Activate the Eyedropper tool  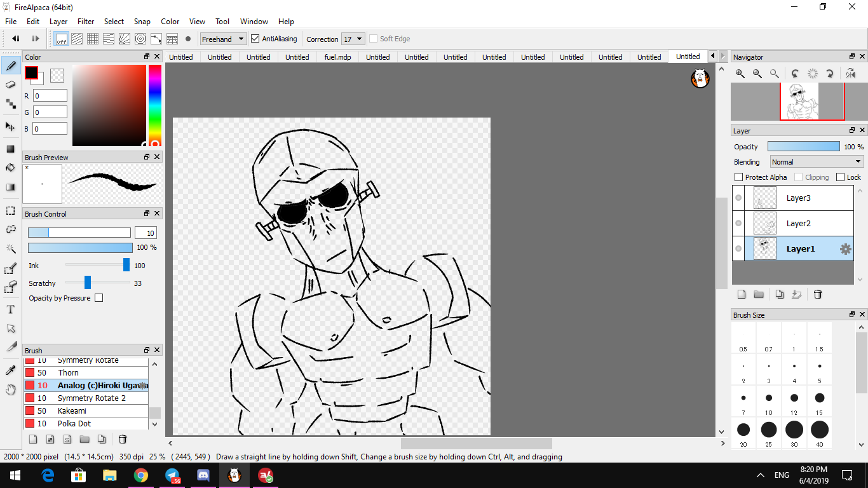click(x=10, y=370)
